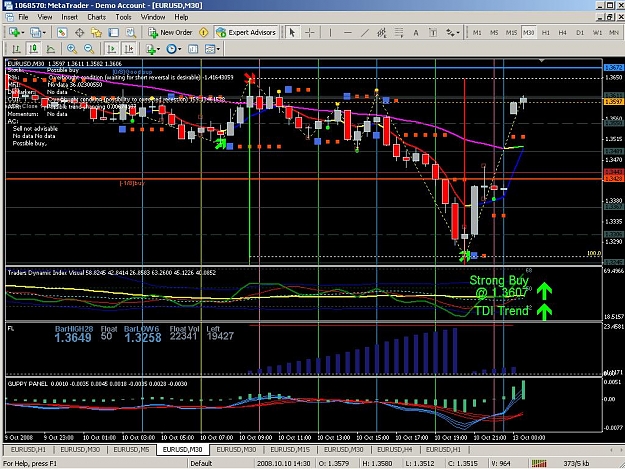
Task: Toggle the Expert Advisors button
Action: [246, 32]
